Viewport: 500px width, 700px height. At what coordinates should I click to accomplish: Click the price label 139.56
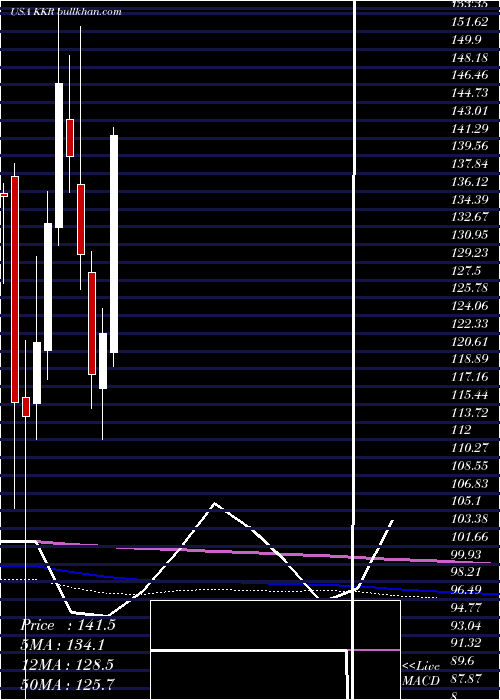(x=470, y=146)
